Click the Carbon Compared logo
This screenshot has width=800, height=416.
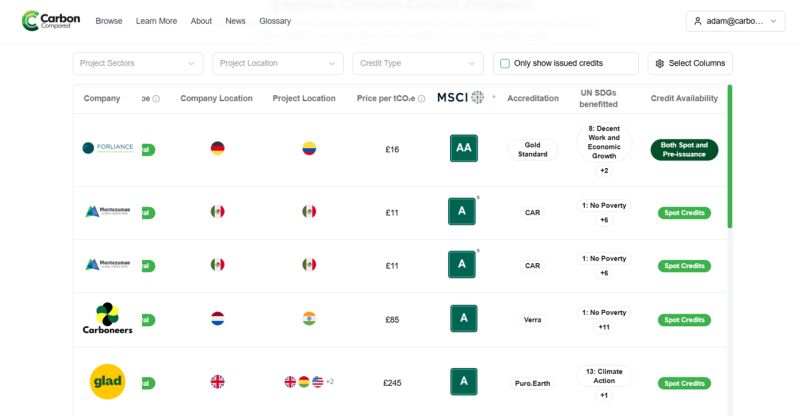pos(51,20)
